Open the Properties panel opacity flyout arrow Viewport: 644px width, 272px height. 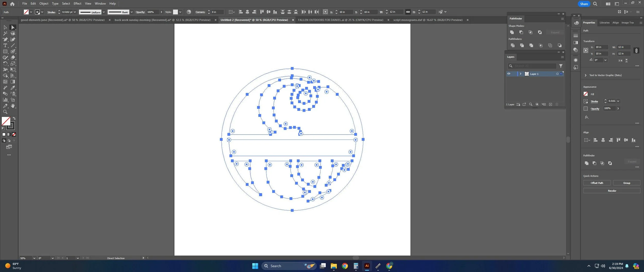[x=618, y=109]
